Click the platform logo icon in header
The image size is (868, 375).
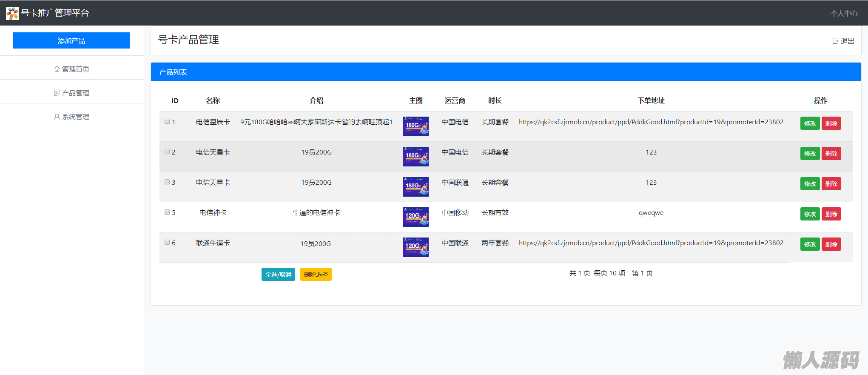point(12,13)
